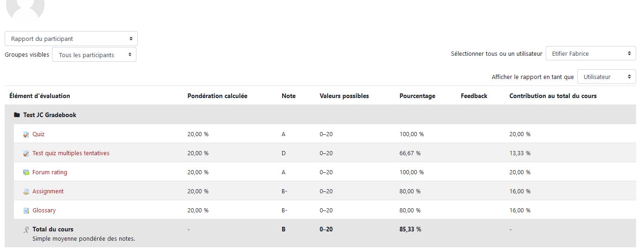
Task: Open the Utilisateur report view dropdown
Action: click(606, 77)
